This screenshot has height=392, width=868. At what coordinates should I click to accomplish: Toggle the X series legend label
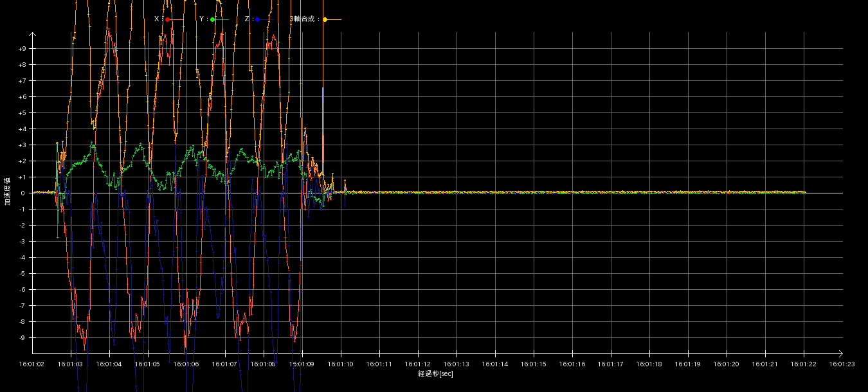coord(158,19)
